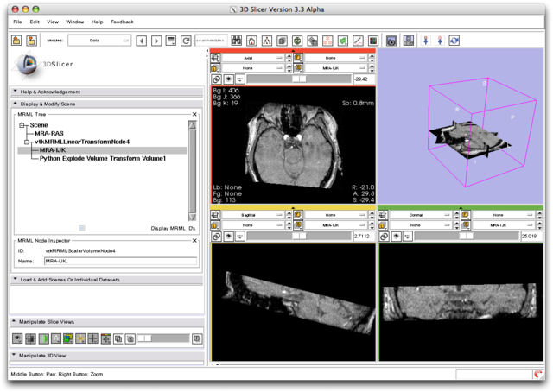Click the save floppy disk icon
This screenshot has width=553, height=392.
[x=409, y=41]
